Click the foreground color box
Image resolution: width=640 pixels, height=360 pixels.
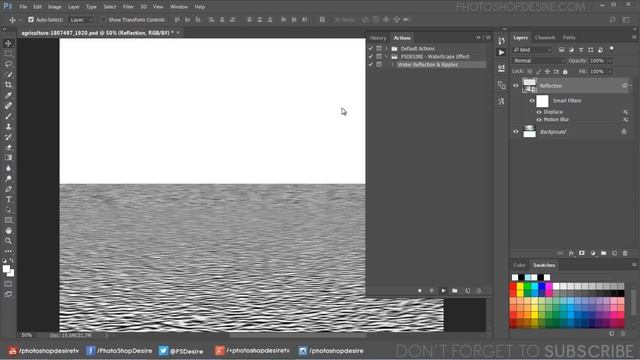6,269
